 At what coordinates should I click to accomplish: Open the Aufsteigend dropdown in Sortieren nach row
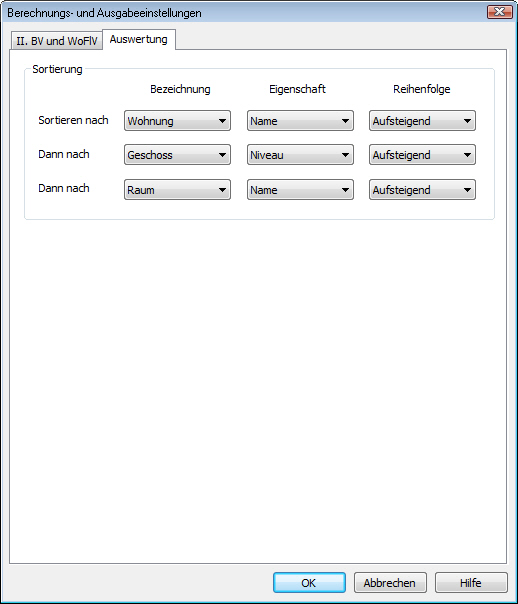[x=422, y=121]
